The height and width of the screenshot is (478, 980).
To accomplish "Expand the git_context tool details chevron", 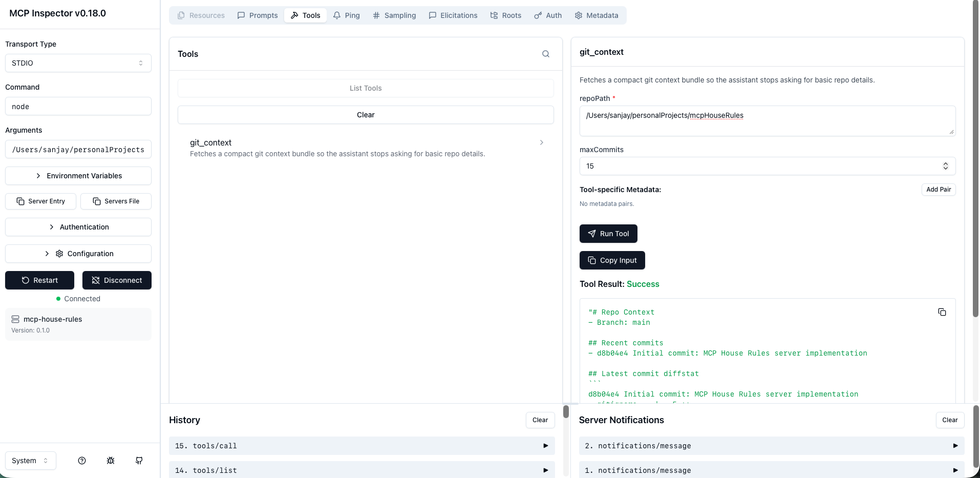I will tap(541, 142).
